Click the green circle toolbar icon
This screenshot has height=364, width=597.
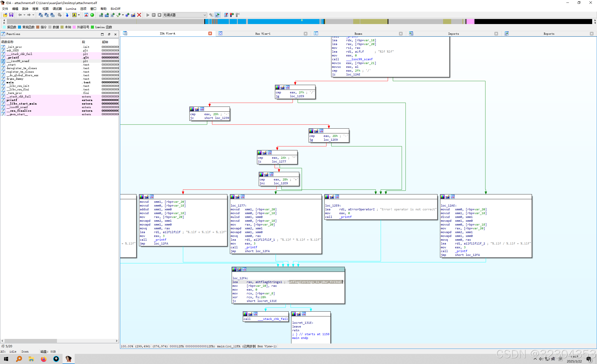92,15
